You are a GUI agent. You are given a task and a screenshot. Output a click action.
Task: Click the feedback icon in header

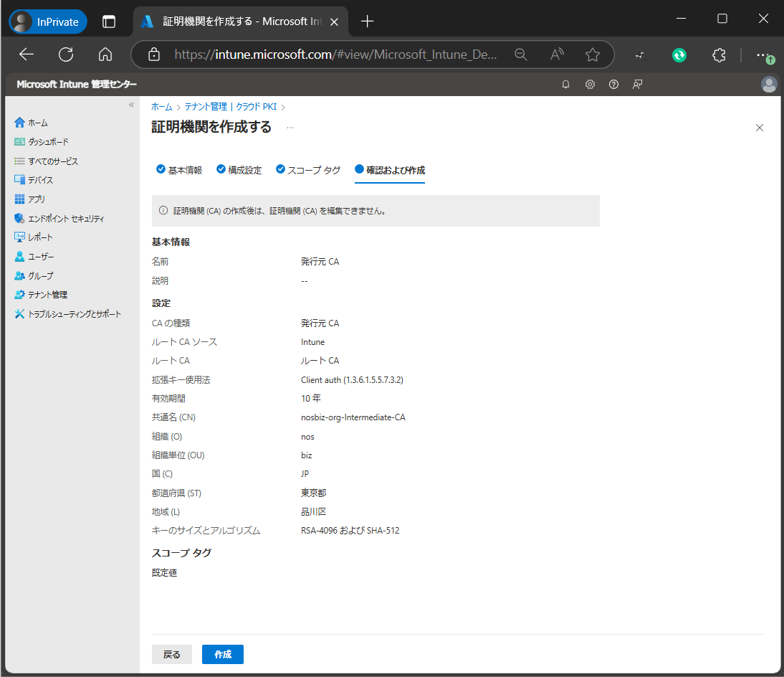tap(637, 85)
